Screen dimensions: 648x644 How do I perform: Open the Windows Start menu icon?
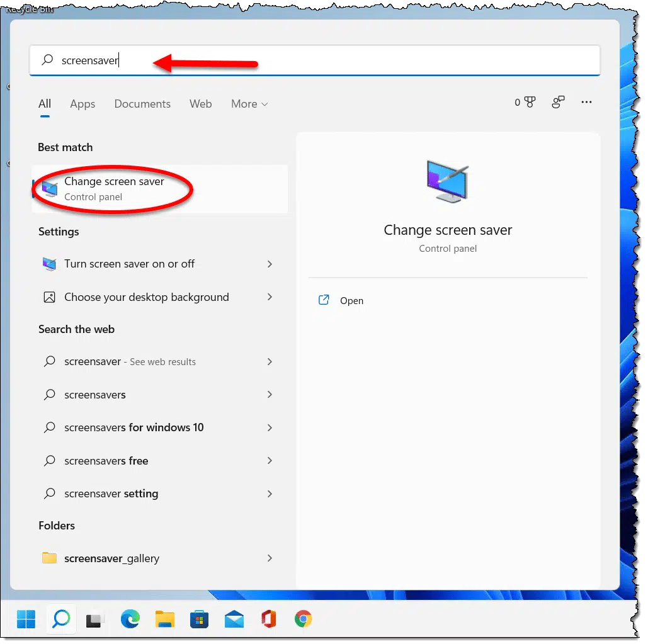pos(26,619)
